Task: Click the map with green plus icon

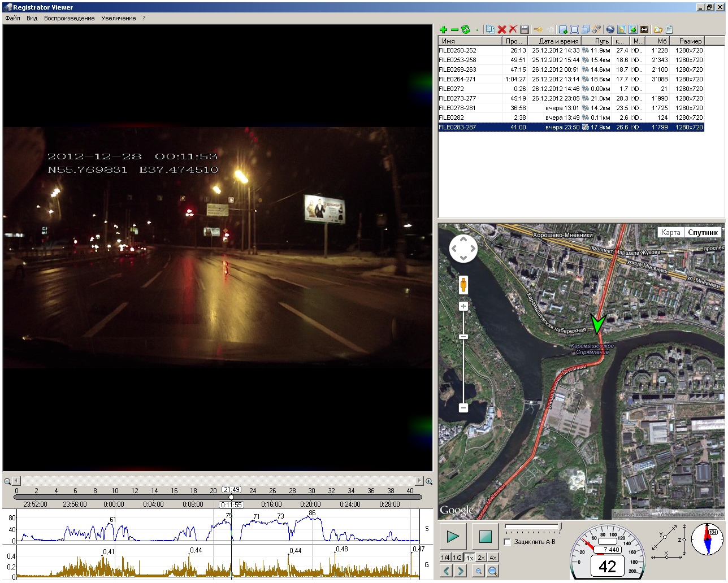Action: click(x=633, y=29)
